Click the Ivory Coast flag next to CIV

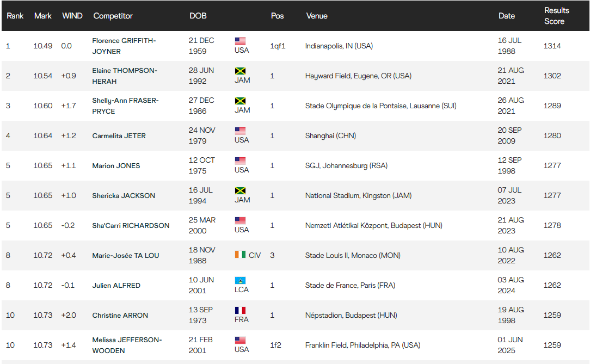(x=240, y=255)
